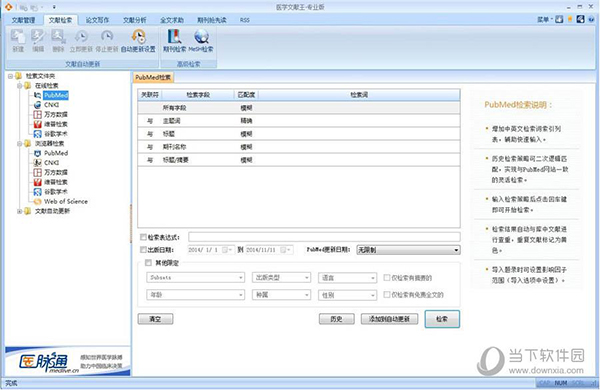Enable the 出版日期 checkbox
The width and height of the screenshot is (600, 390).
point(143,250)
